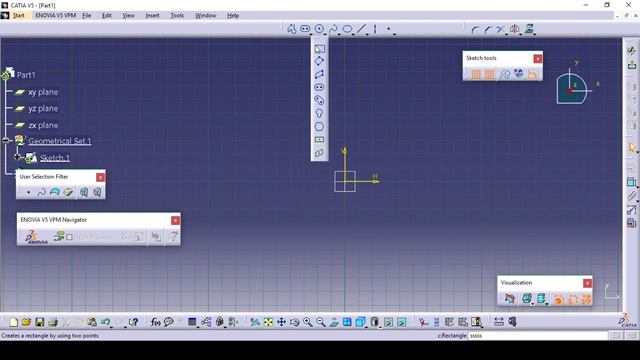Click the Open file icon in bottom toolbar
The image size is (640, 360).
[x=27, y=322]
